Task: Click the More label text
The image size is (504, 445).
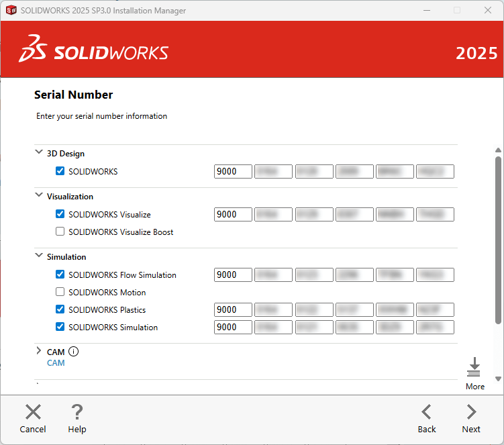Action: (x=475, y=387)
